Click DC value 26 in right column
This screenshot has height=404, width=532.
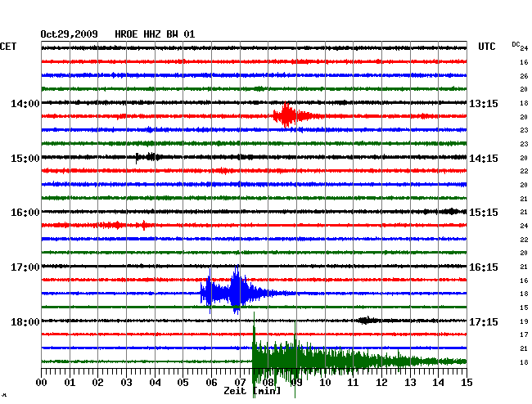(x=524, y=76)
